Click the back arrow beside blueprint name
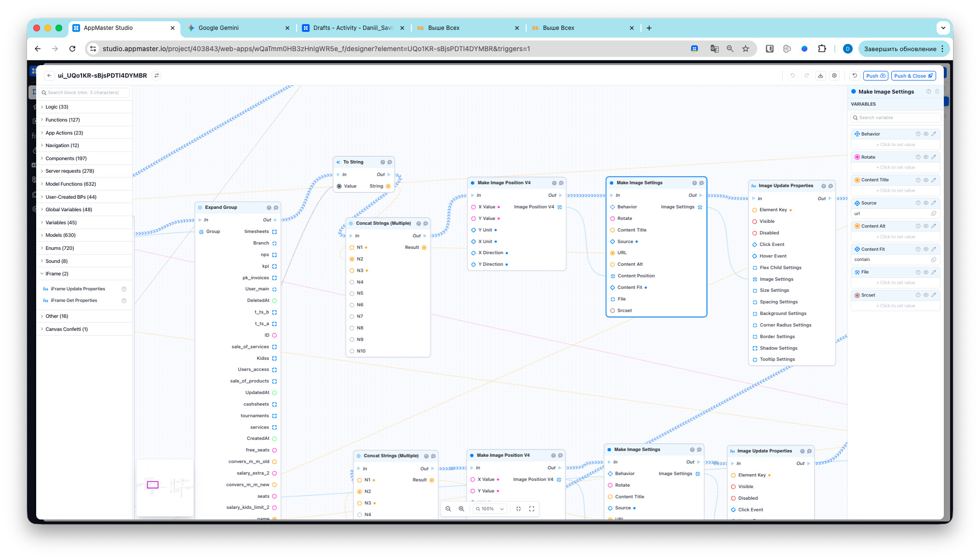Screen dimensions: 980x560 pos(49,76)
